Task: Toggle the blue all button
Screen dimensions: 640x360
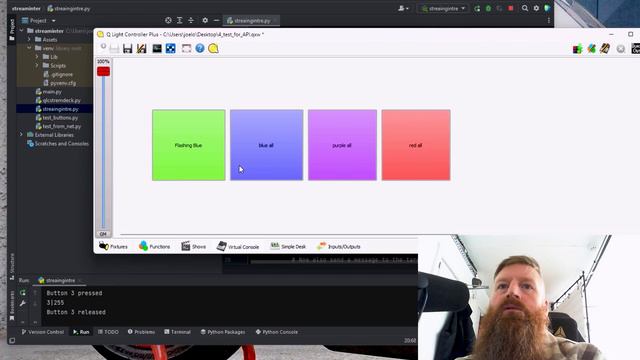Action: pos(267,145)
